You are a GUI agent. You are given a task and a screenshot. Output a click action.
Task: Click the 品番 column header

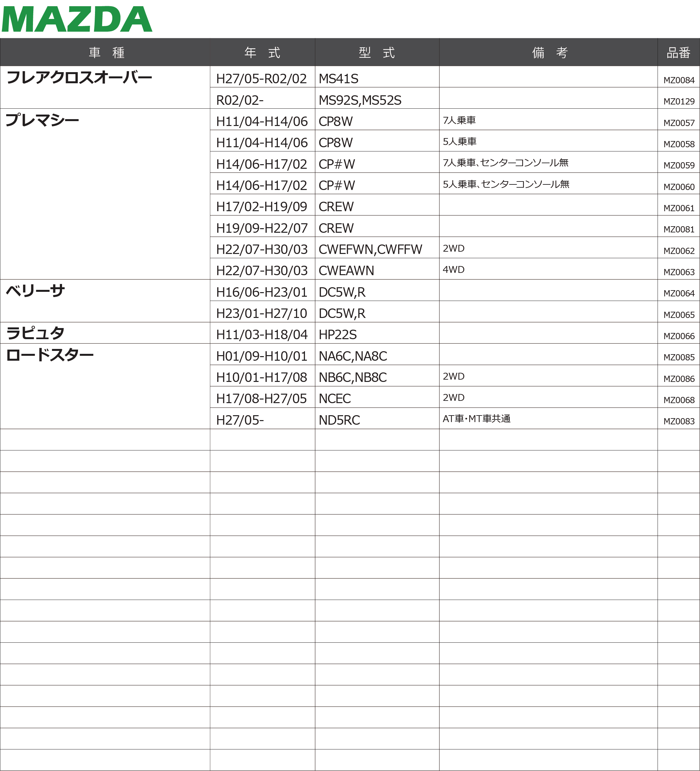678,53
